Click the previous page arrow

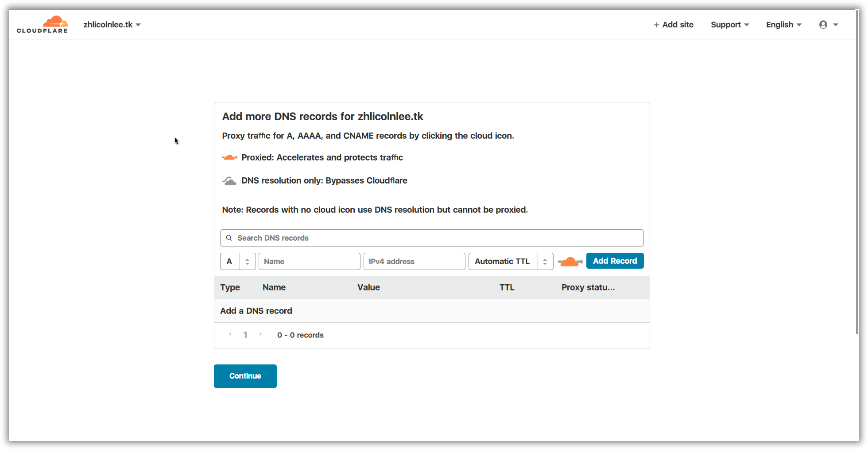[x=230, y=334]
